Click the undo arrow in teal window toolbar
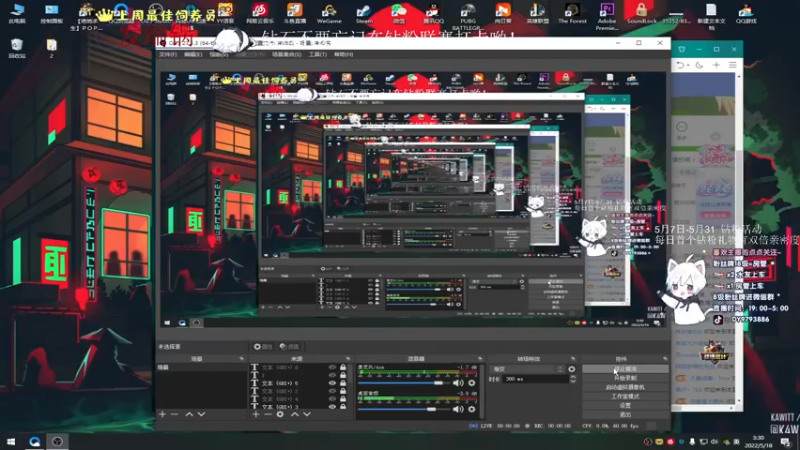Viewport: 800px width, 450px height. (x=681, y=65)
